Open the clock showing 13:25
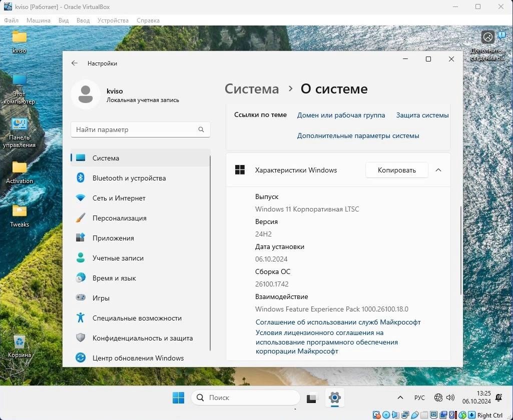Viewport: 513px width, 420px height. [x=476, y=397]
